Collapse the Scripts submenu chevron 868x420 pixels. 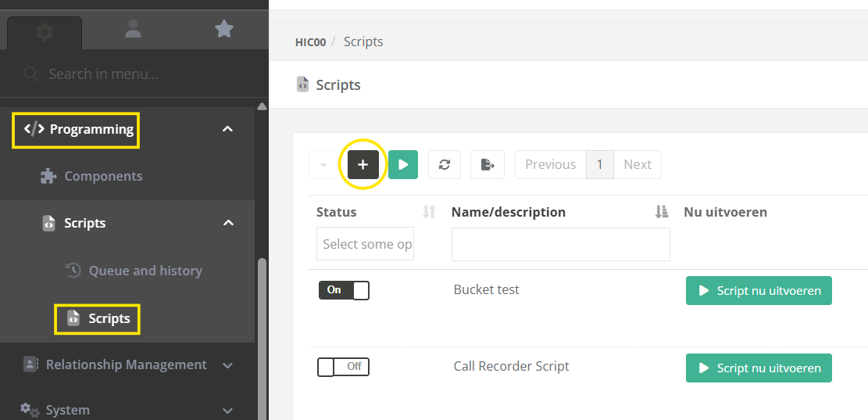point(227,223)
